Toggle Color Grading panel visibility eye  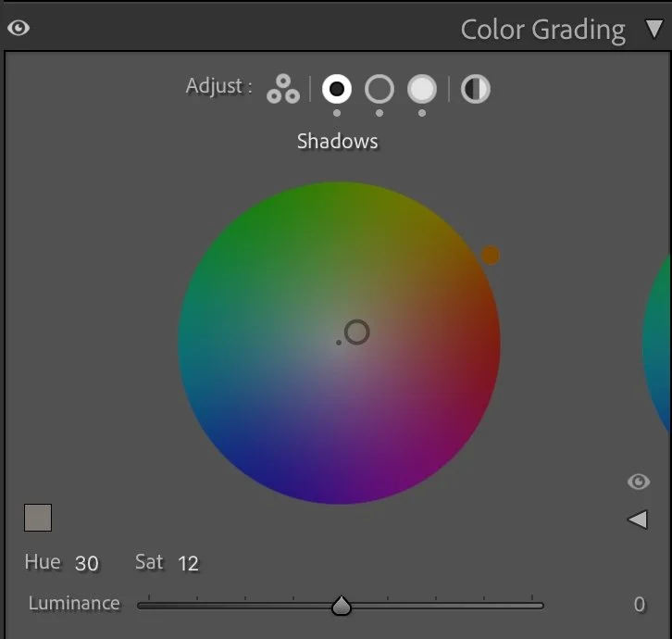point(19,29)
